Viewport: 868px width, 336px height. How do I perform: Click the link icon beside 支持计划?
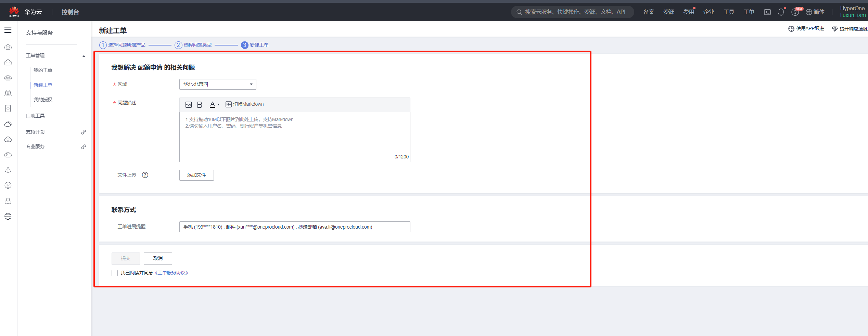pyautogui.click(x=84, y=132)
